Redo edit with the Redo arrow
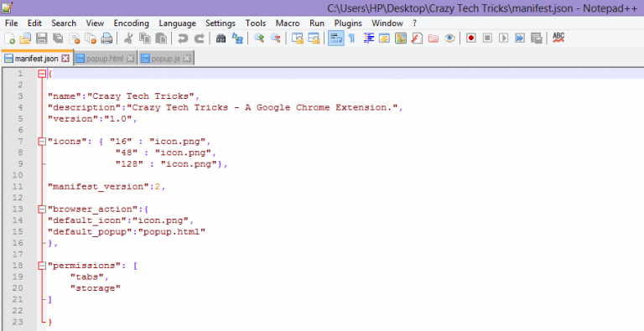This screenshot has width=644, height=331. pyautogui.click(x=200, y=39)
